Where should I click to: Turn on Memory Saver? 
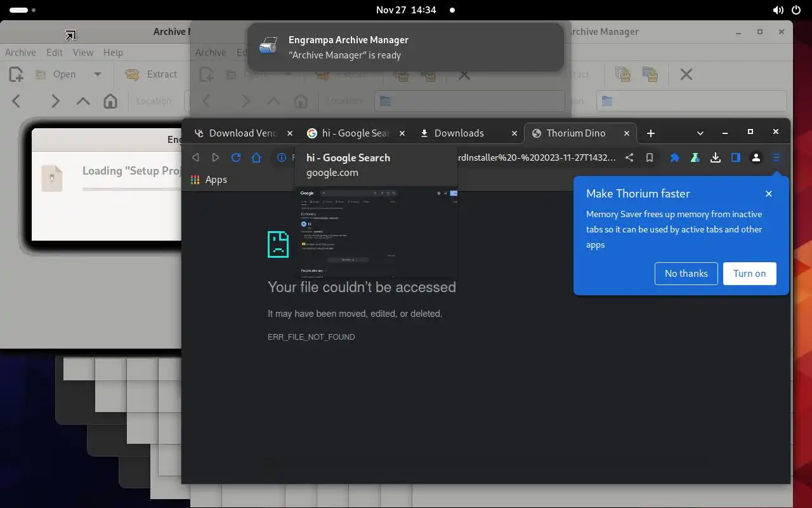click(750, 274)
